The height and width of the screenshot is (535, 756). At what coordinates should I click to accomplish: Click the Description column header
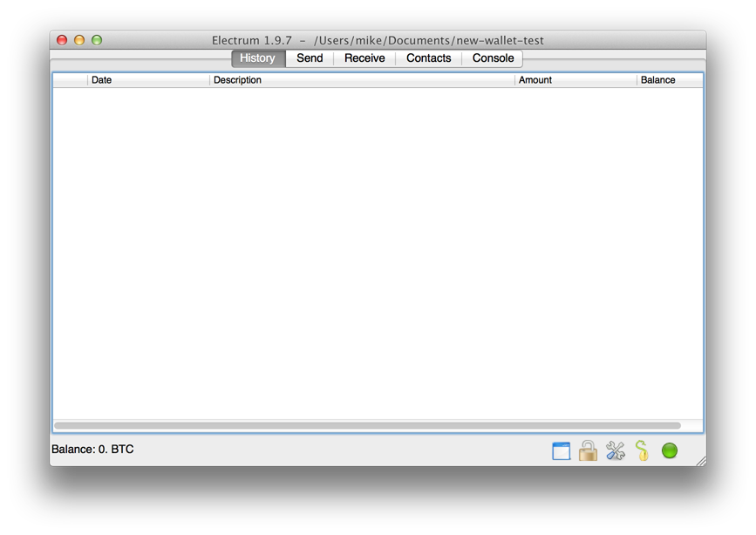(x=362, y=80)
